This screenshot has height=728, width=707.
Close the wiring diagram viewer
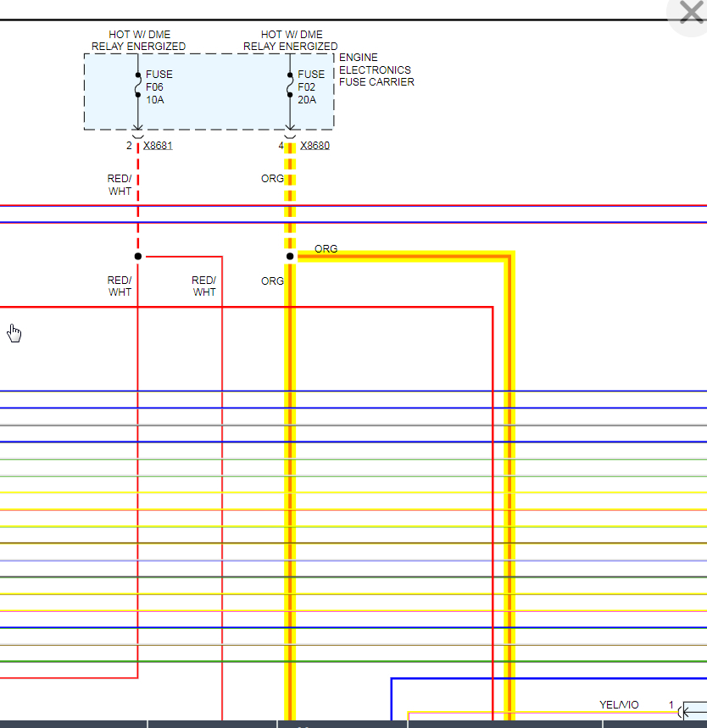click(x=691, y=13)
